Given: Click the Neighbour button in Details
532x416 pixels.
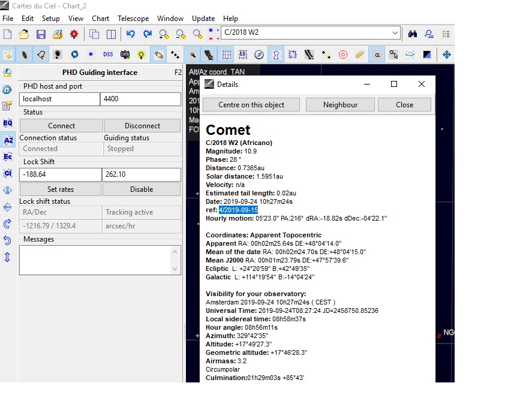Looking at the screenshot, I should [340, 105].
